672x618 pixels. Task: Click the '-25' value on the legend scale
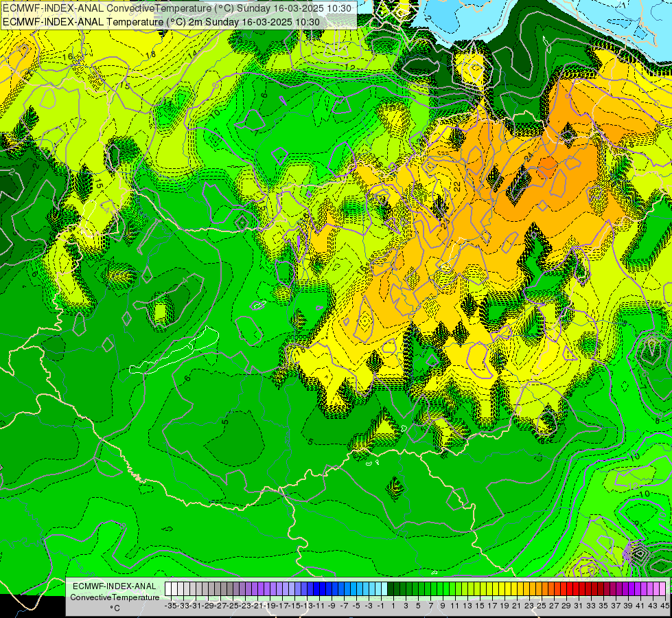[233, 606]
